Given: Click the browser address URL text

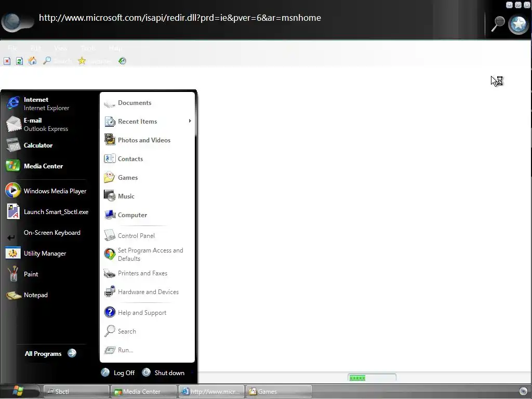Looking at the screenshot, I should 180,18.
